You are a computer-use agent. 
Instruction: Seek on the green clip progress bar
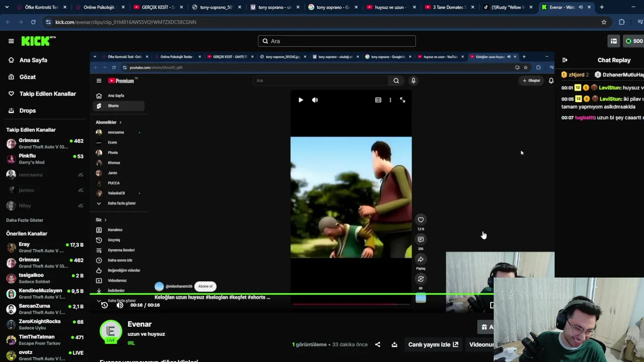[x=292, y=294]
